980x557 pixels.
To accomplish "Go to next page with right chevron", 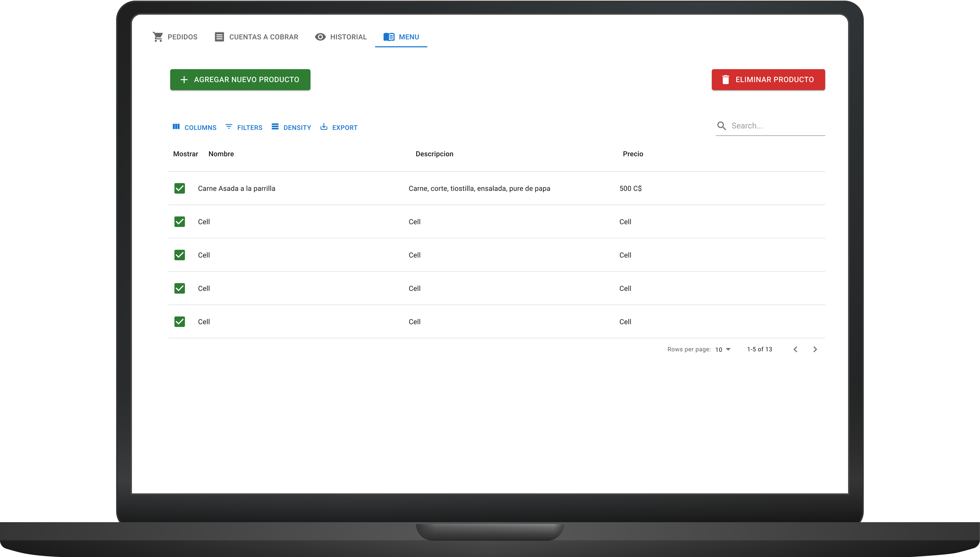I will pyautogui.click(x=815, y=349).
